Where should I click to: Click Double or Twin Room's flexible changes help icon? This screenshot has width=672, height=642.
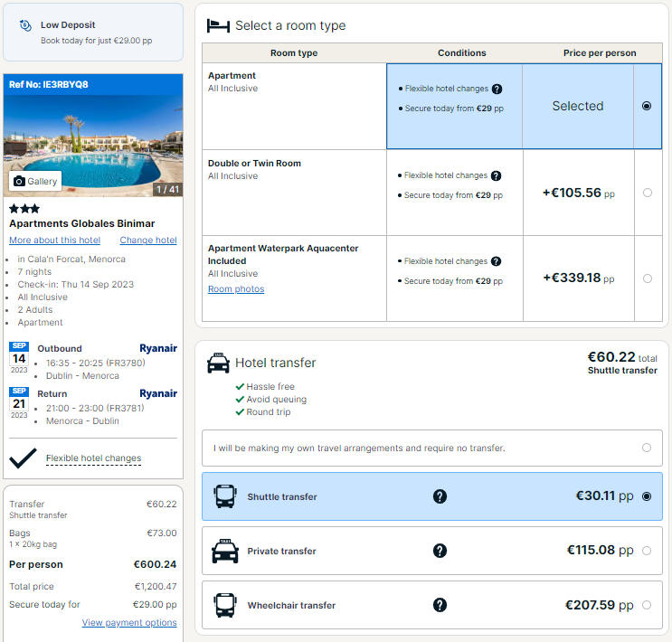point(496,175)
